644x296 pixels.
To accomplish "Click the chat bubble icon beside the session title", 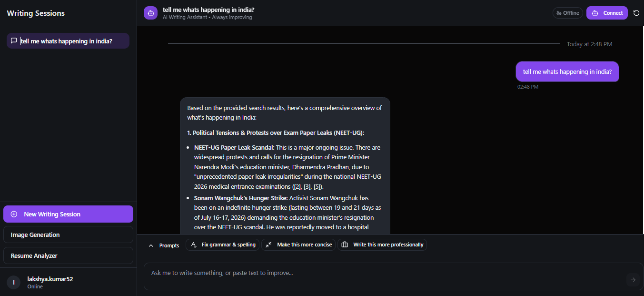I will point(14,41).
